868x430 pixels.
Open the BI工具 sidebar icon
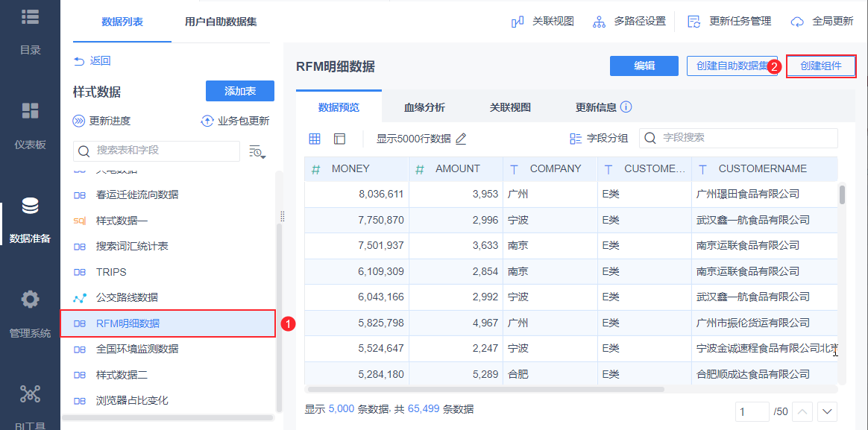click(x=30, y=393)
